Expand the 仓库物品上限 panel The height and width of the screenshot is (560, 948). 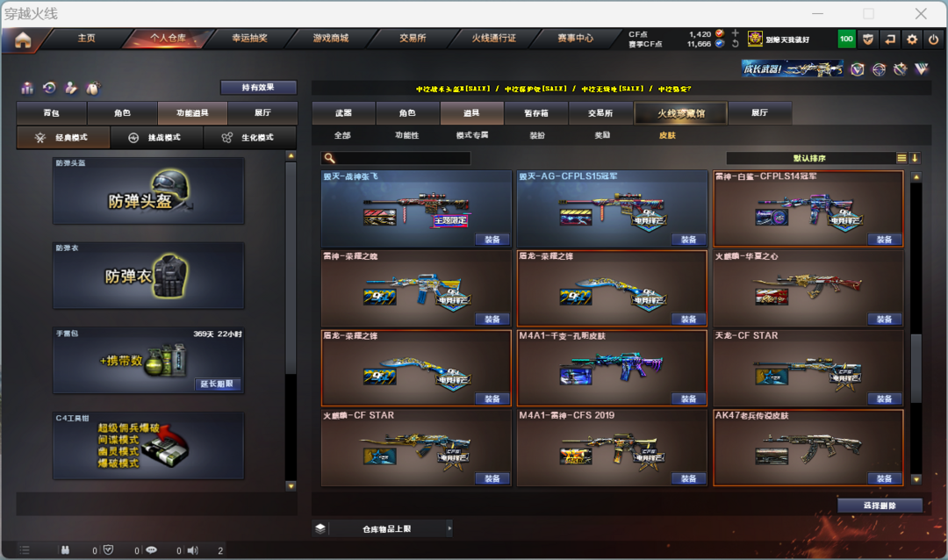[x=449, y=528]
